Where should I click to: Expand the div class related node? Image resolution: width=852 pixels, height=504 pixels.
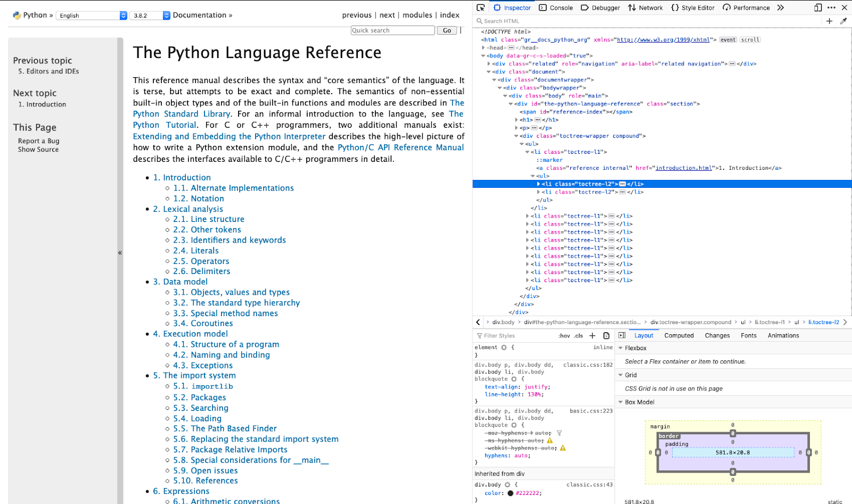489,64
